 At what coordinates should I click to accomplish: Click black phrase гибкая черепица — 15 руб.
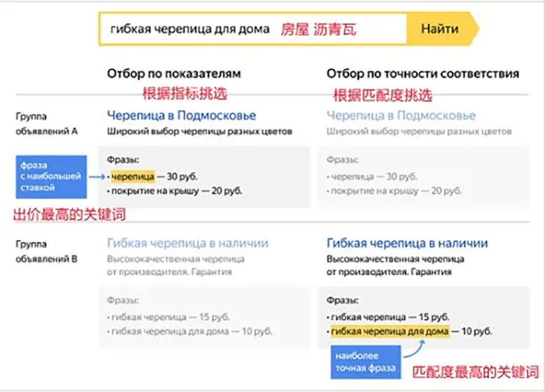click(x=389, y=317)
